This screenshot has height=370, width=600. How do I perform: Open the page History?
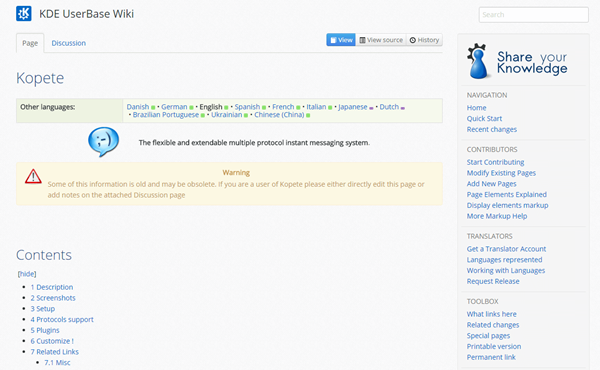(424, 40)
